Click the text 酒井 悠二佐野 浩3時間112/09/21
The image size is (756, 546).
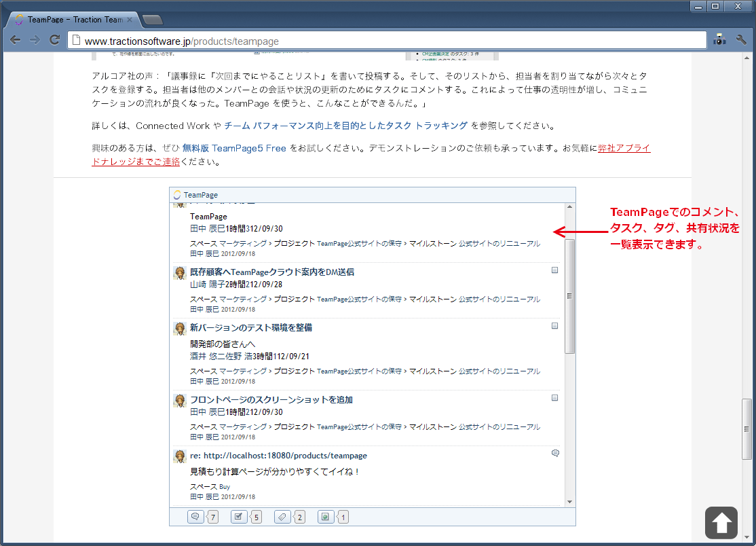(249, 357)
